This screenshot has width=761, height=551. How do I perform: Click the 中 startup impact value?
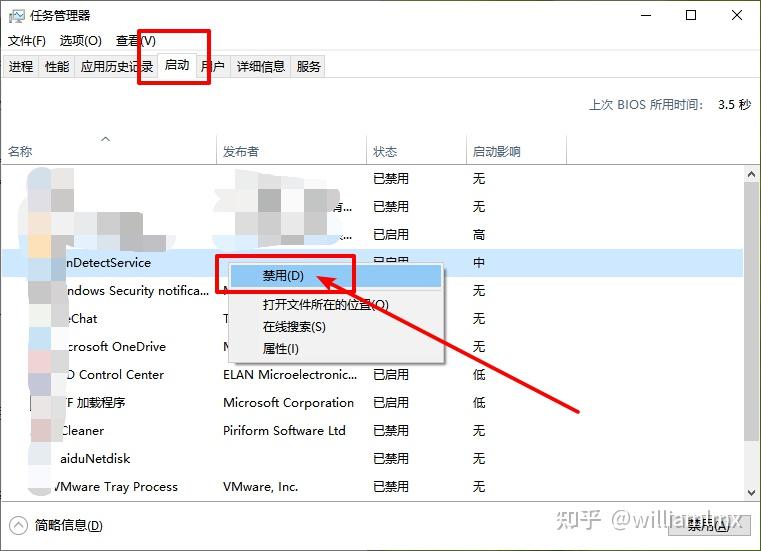tap(479, 263)
